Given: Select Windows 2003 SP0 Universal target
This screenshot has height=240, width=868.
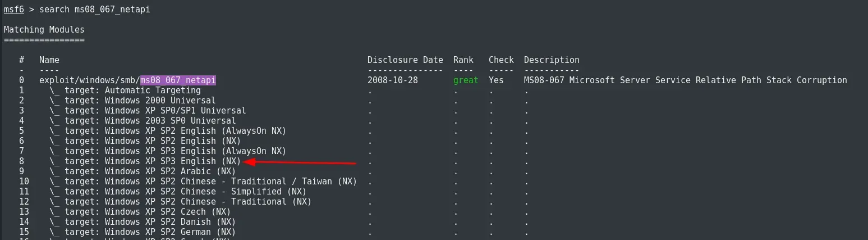Looking at the screenshot, I should [x=143, y=121].
